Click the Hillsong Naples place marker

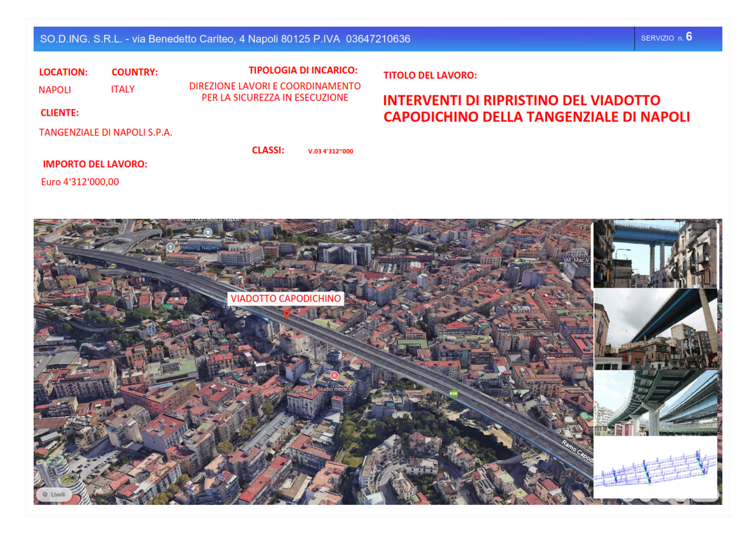[170, 247]
